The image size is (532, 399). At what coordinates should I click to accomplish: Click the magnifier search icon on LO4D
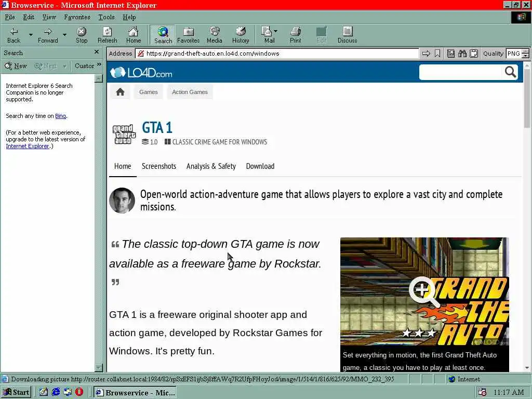coord(510,72)
